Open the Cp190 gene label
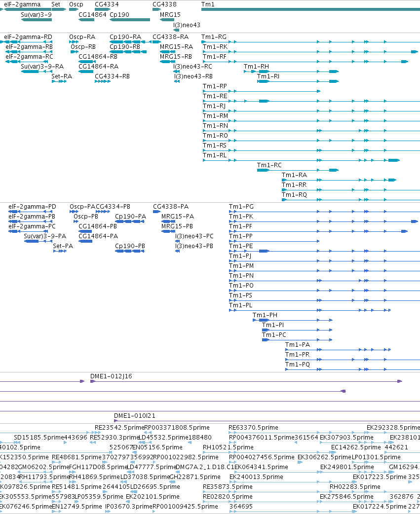 click(x=119, y=15)
